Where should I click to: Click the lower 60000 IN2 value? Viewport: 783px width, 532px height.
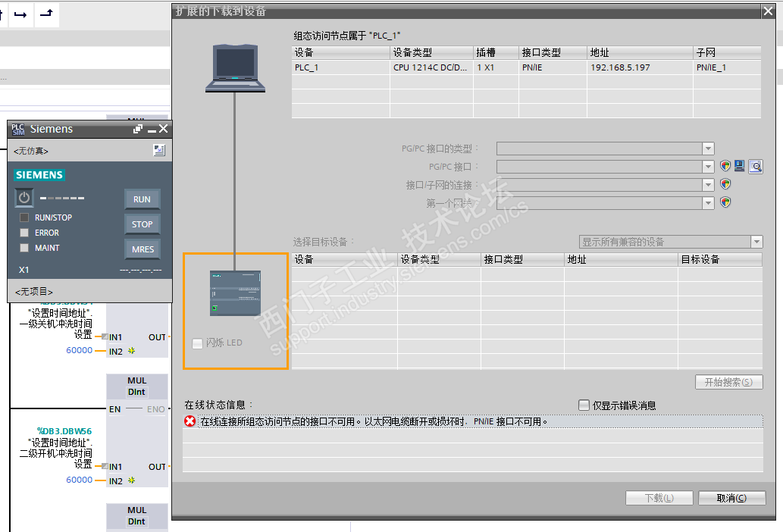tap(79, 480)
